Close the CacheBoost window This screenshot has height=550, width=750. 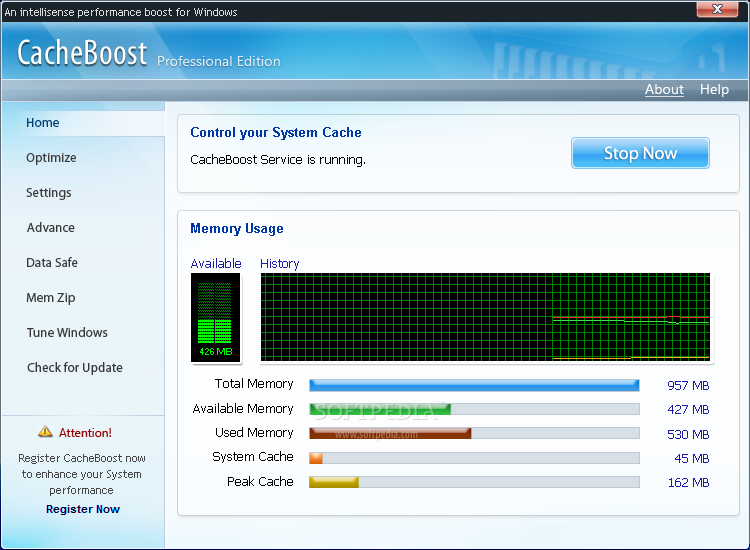pyautogui.click(x=717, y=9)
